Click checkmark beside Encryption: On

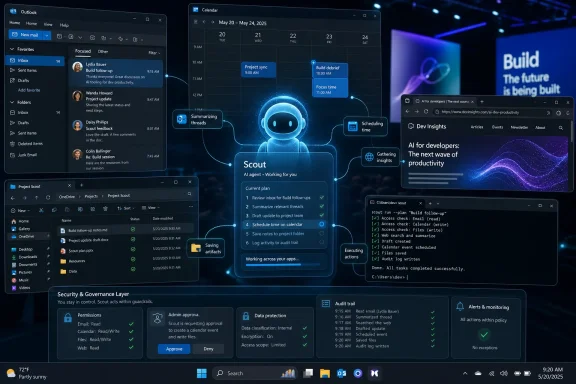[305, 336]
